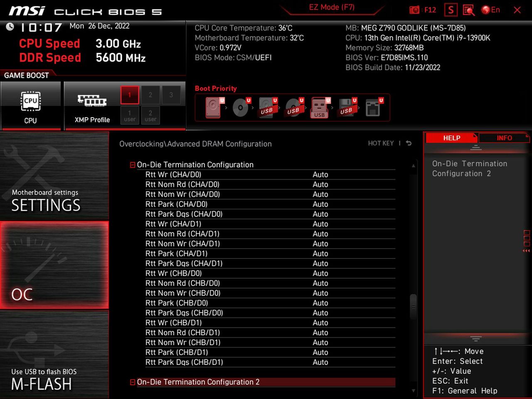The height and width of the screenshot is (399, 532).
Task: Open the BIOS search magnifier icon
Action: (469, 10)
